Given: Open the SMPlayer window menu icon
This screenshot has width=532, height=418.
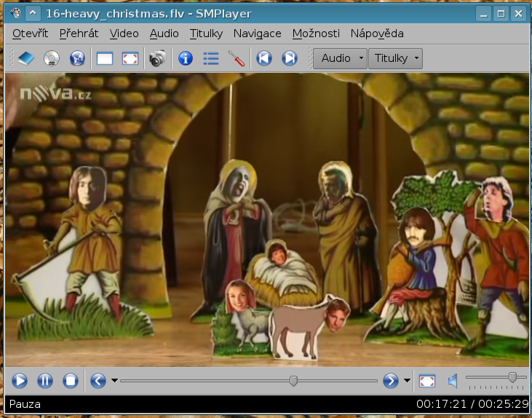Looking at the screenshot, I should pos(15,14).
